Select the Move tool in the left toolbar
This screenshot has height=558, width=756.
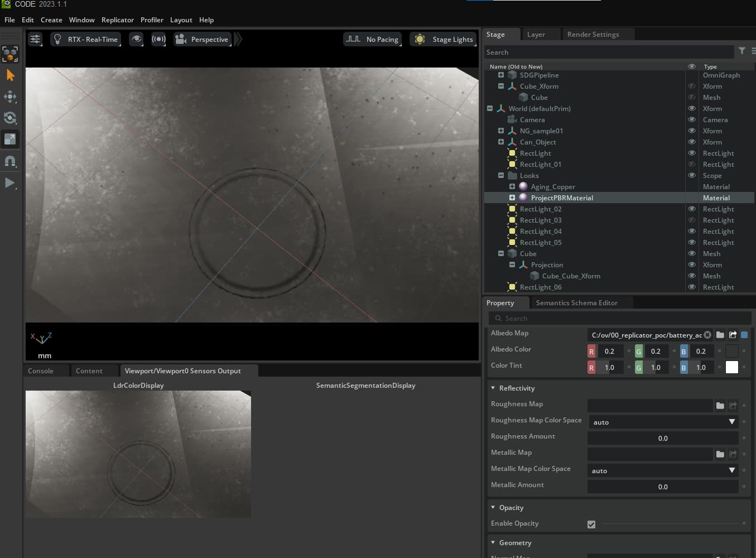(10, 97)
